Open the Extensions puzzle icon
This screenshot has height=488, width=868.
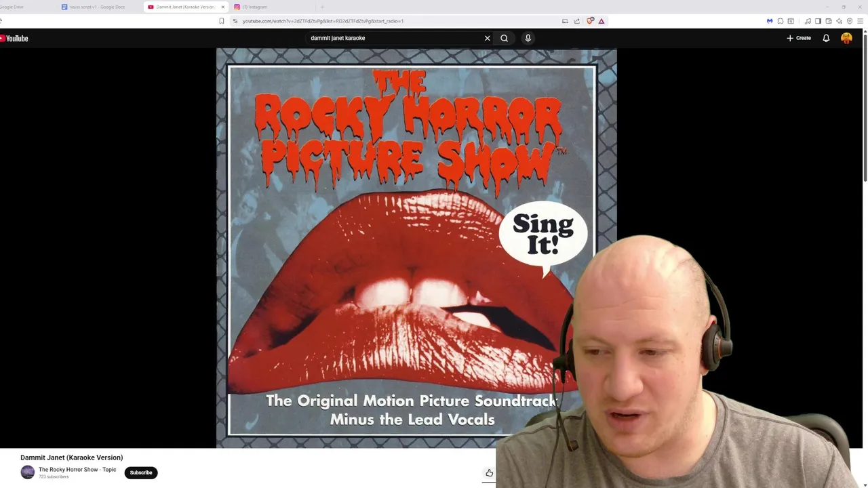781,21
